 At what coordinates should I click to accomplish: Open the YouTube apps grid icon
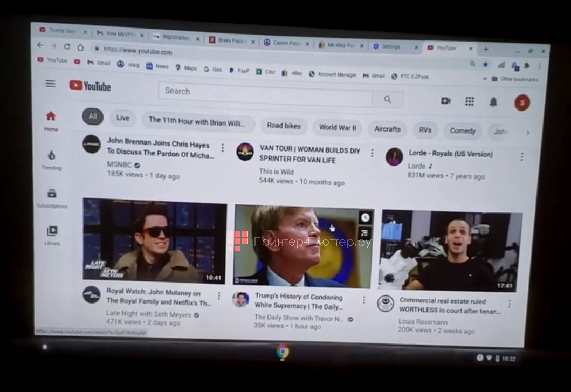click(x=470, y=101)
